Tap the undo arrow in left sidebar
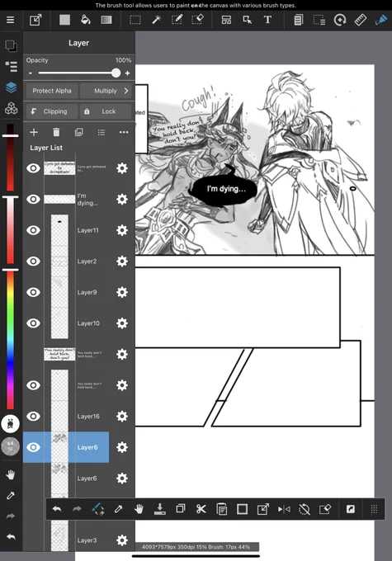The width and height of the screenshot is (392, 561). click(11, 537)
